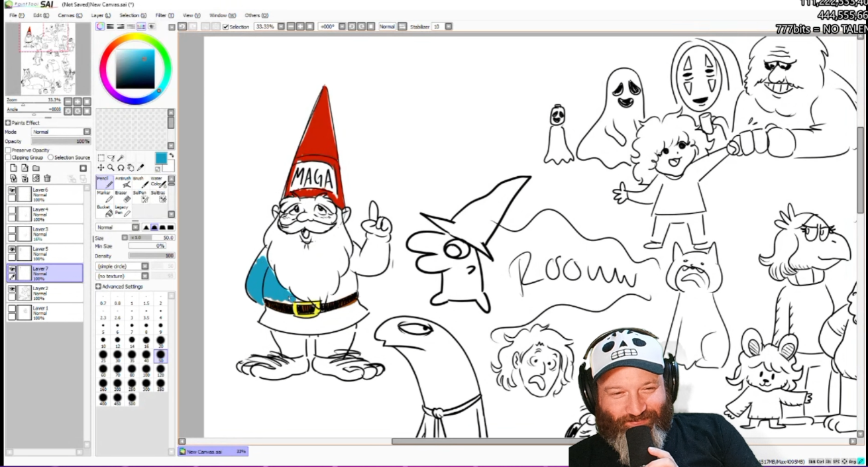The image size is (868, 467).
Task: Select the Eyedropper color picker tool
Action: pos(140,168)
